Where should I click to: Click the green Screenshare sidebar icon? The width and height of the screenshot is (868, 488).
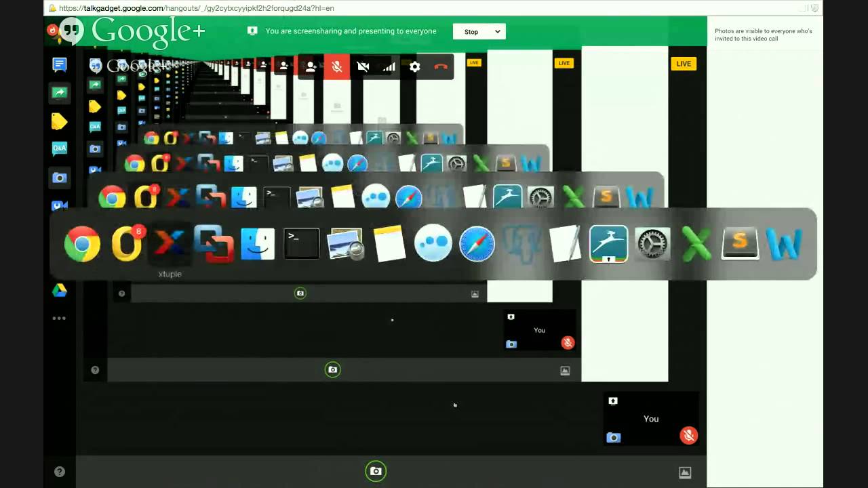tap(59, 93)
